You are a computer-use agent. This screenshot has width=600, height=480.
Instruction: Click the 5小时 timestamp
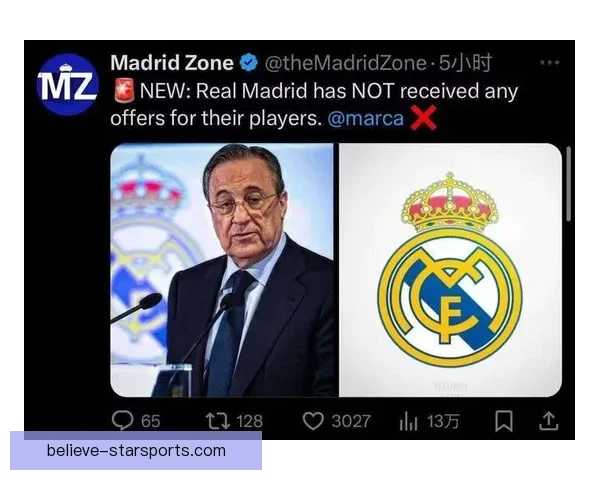point(465,63)
